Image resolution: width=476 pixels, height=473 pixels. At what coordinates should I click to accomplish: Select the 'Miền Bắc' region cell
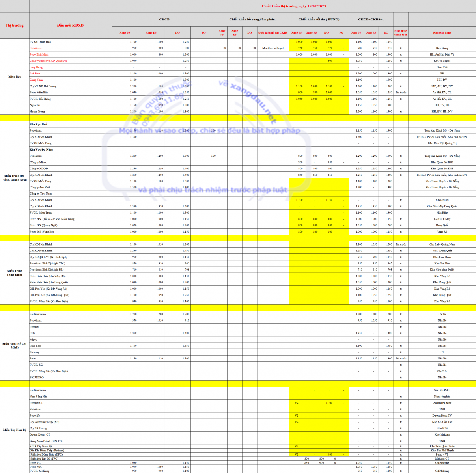coord(15,76)
